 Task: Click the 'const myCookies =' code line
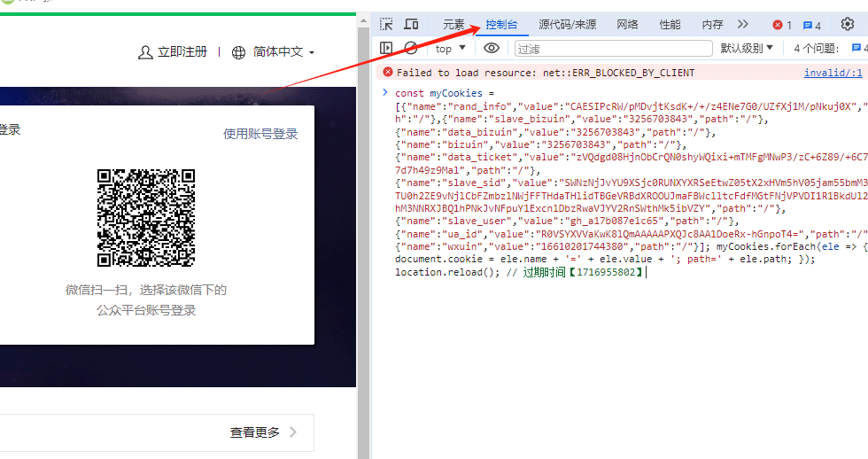[x=445, y=93]
